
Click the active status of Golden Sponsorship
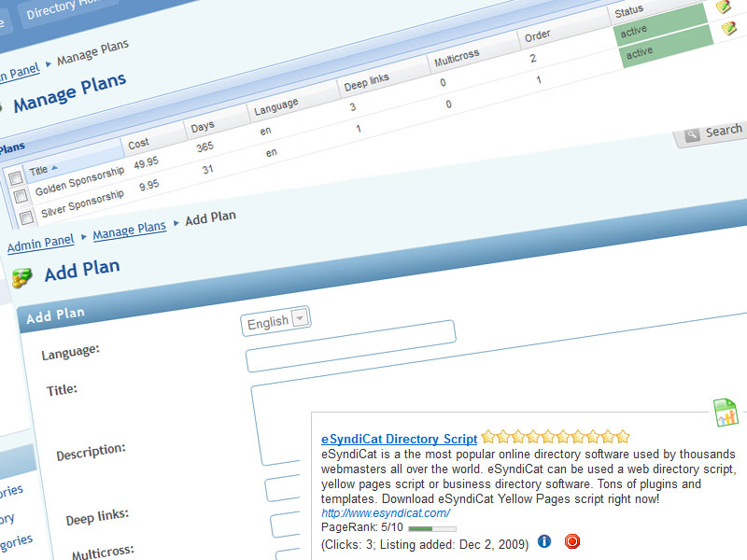(x=662, y=25)
